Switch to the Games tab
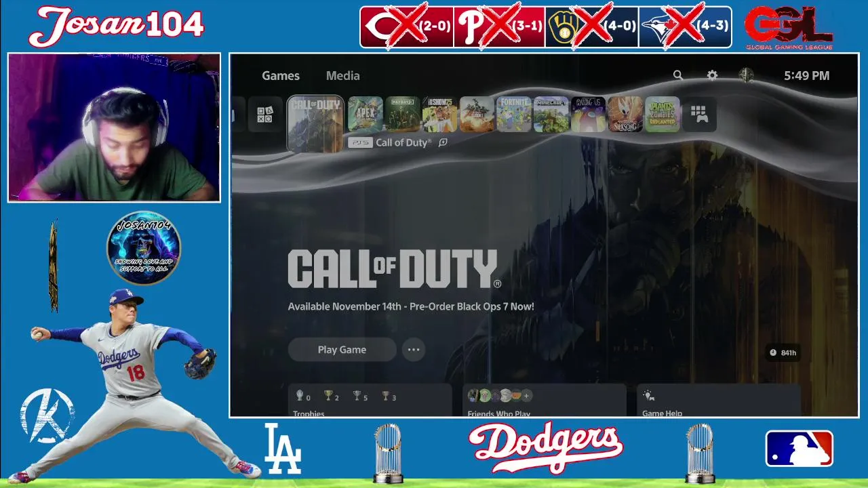This screenshot has width=868, height=488. point(281,76)
